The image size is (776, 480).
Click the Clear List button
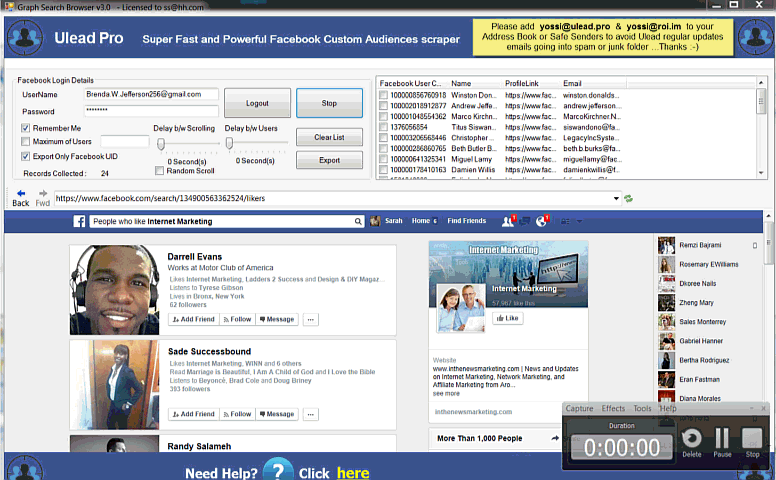pos(329,137)
